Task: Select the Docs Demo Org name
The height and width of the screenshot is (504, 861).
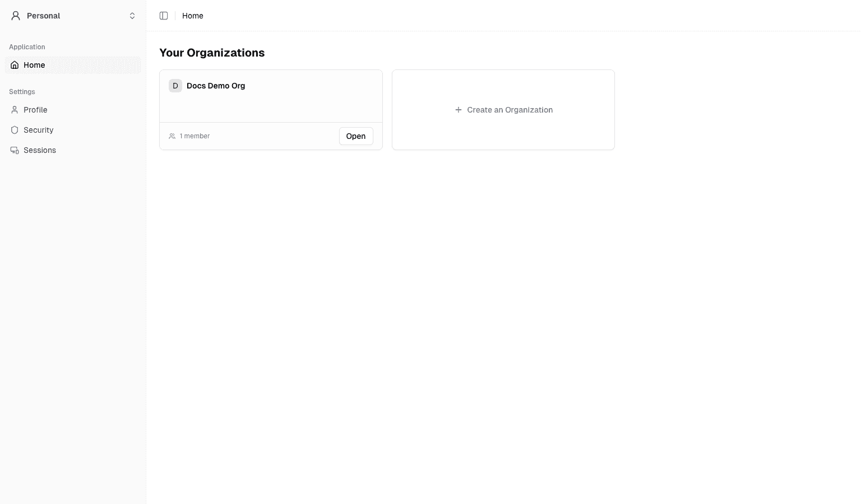Action: (x=216, y=86)
